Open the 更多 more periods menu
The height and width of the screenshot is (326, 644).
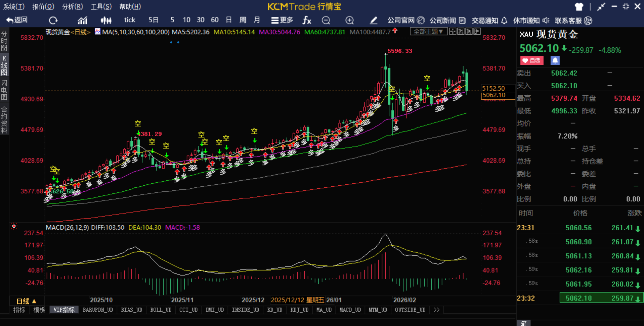(282, 20)
